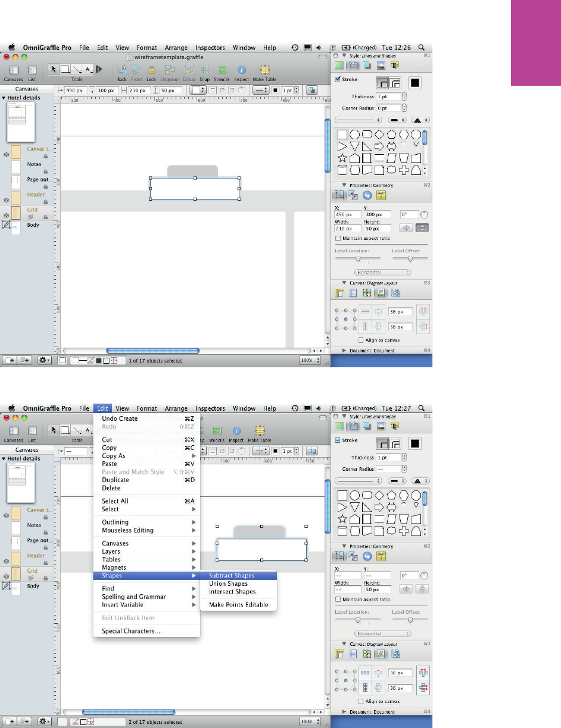Select the Line tool in upper window
561x728 pixels.
point(76,69)
